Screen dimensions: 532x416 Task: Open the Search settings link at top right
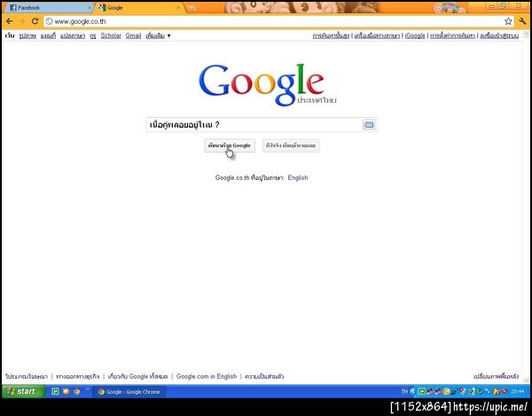[x=452, y=35]
